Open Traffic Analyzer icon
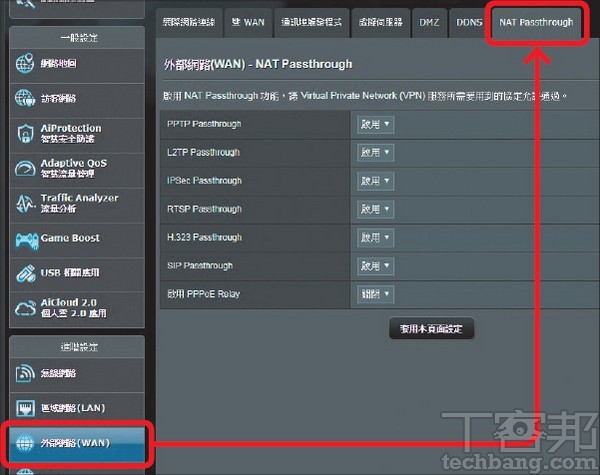Viewport: 600px width, 475px height. 26,204
